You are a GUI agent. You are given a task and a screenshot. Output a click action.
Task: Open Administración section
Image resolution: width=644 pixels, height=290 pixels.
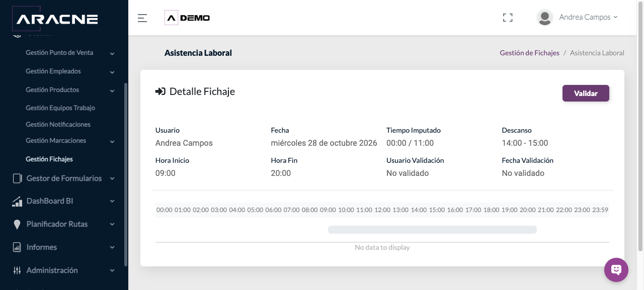(x=52, y=270)
